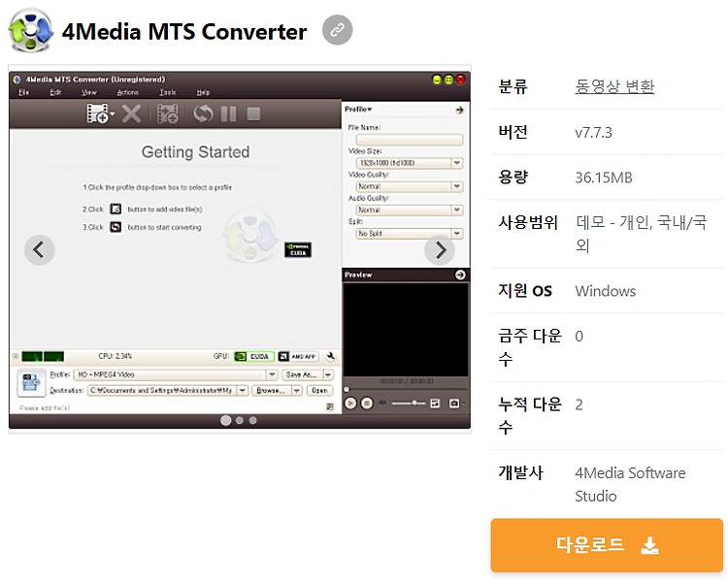Screen dimensions: 728x582
Task: Open the Destination path dropdown arrow
Action: [243, 390]
